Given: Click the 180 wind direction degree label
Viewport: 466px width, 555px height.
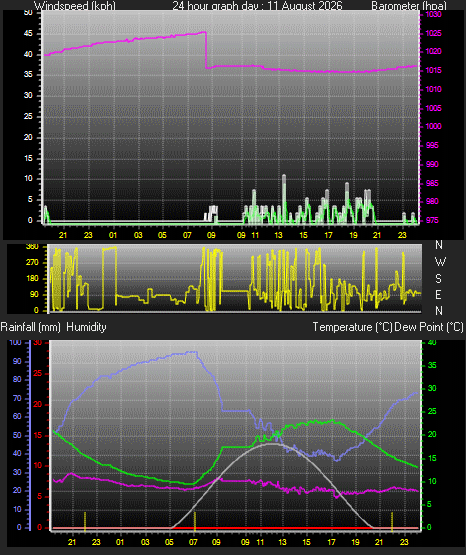Looking at the screenshot, I should tap(32, 279).
